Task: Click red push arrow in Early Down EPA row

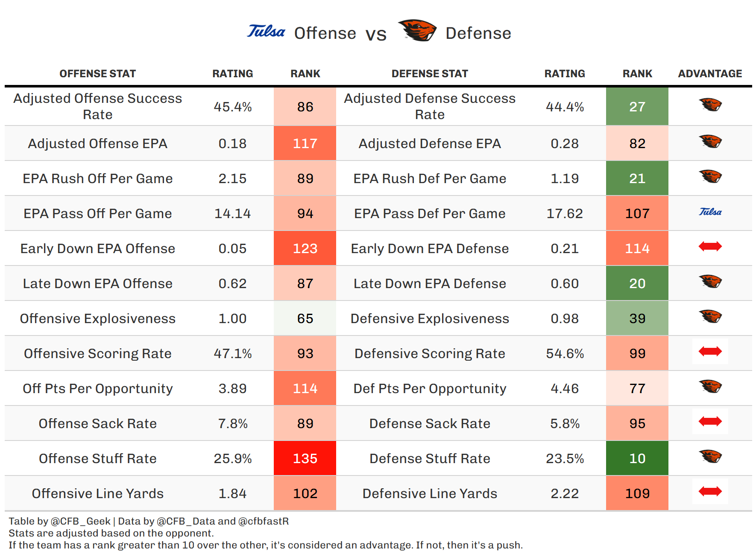Action: click(x=710, y=247)
